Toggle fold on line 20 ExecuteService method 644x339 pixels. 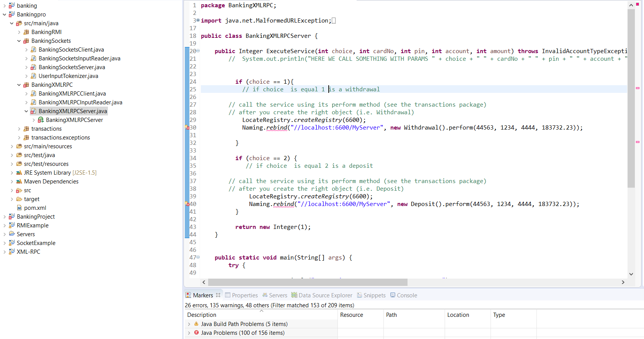[198, 51]
